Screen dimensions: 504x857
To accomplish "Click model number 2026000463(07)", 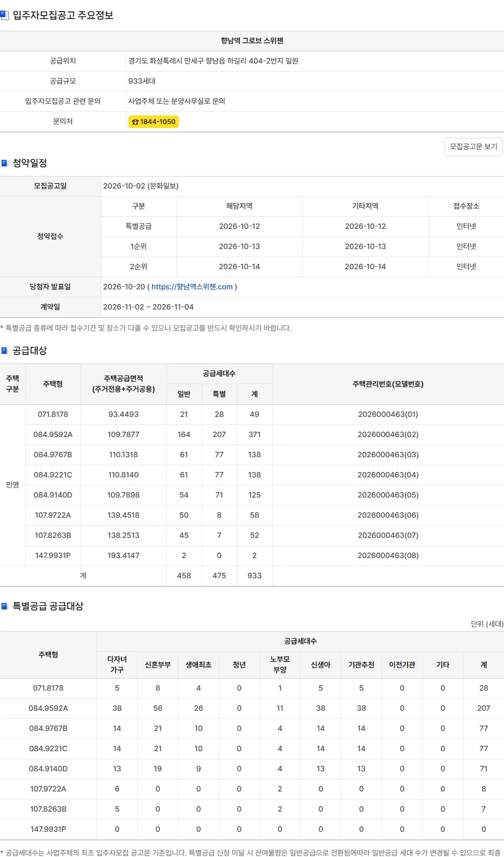I will (x=388, y=535).
